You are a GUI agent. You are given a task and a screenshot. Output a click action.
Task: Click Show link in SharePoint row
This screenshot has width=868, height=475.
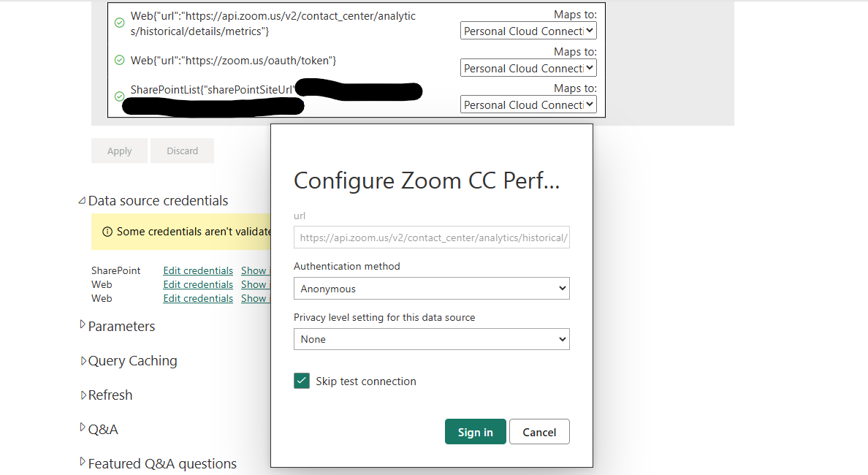click(x=255, y=270)
